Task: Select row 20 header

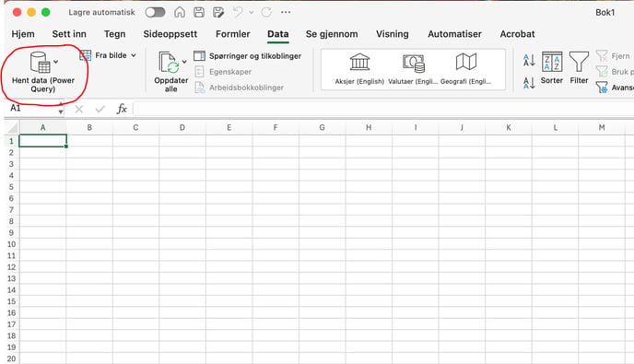Action: click(11, 358)
